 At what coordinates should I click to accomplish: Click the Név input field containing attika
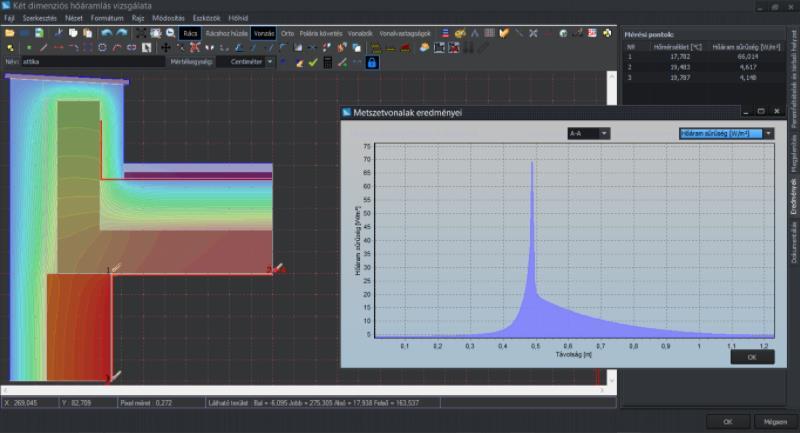[x=93, y=62]
